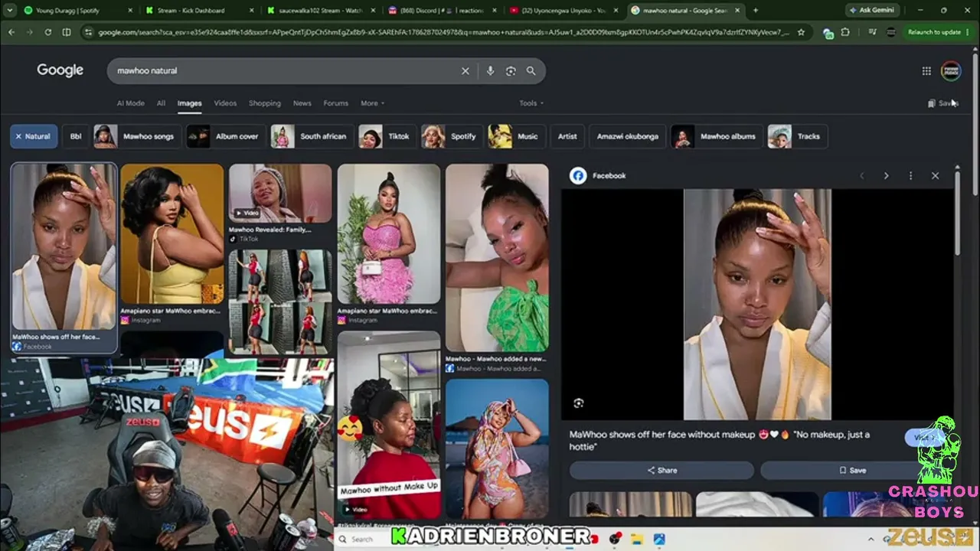Open the browser extensions puzzle icon
The width and height of the screenshot is (980, 551).
[845, 32]
